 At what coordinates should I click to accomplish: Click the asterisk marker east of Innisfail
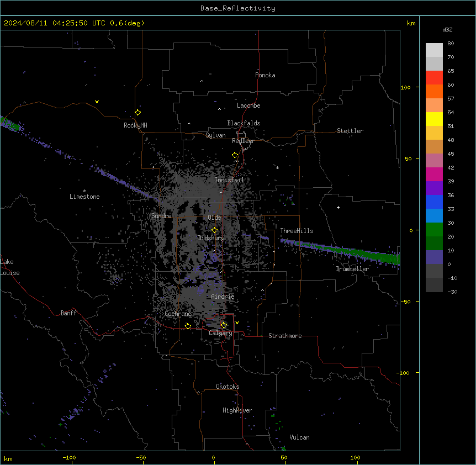[277, 167]
